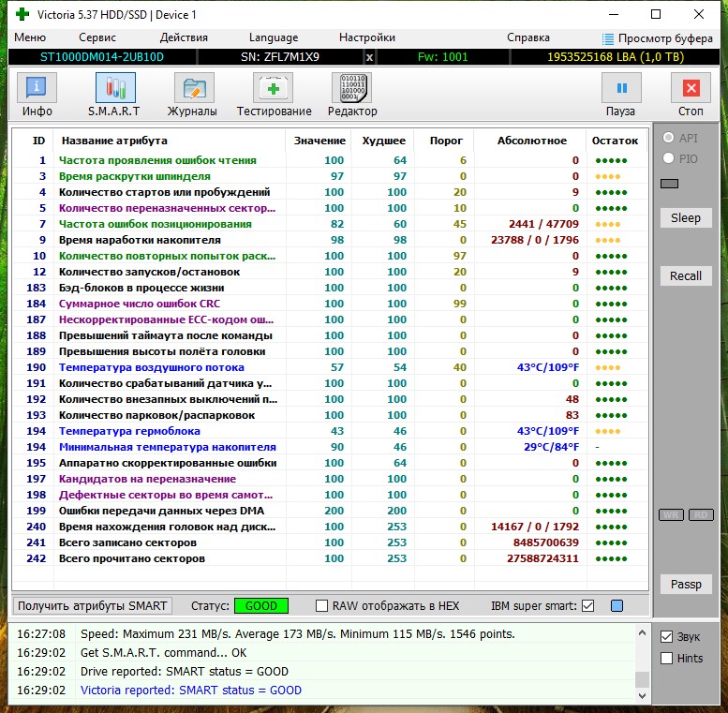Select the API radio button
728x713 pixels.
click(x=668, y=138)
